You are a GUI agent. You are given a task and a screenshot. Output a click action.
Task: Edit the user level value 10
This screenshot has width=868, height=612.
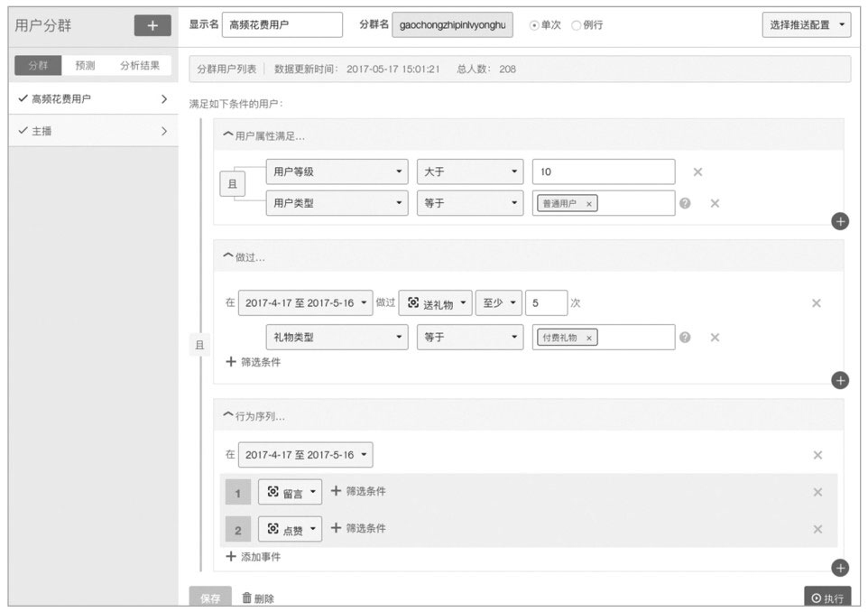[x=604, y=172]
